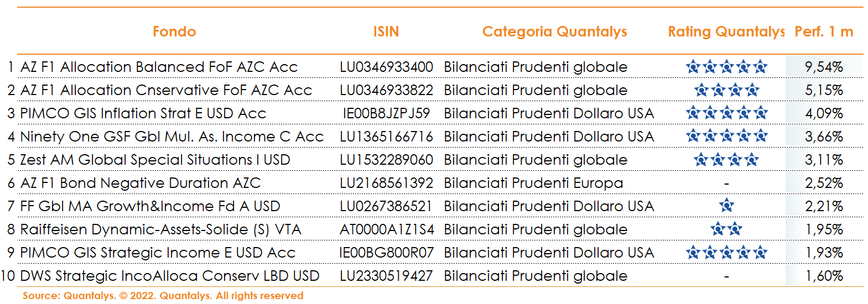This screenshot has width=868, height=304.
Task: Click the star rating of PIMCO GIS Inflation Strat
Action: click(726, 113)
